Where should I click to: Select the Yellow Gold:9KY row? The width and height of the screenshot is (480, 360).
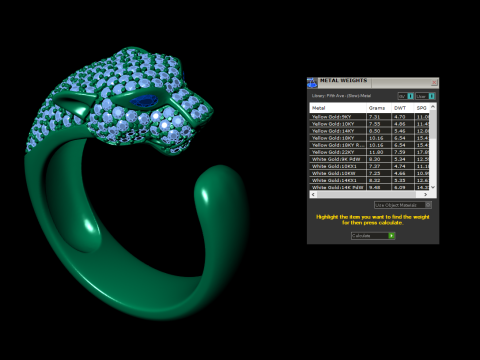(x=369, y=117)
